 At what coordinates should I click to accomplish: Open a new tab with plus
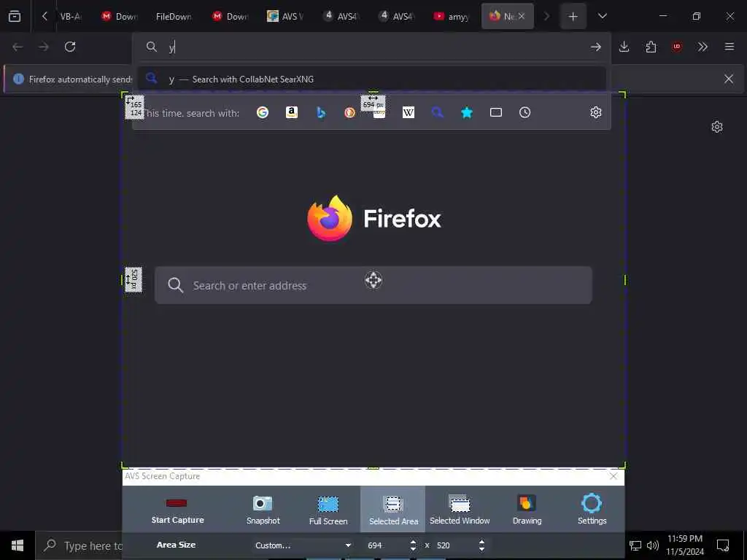coord(573,16)
